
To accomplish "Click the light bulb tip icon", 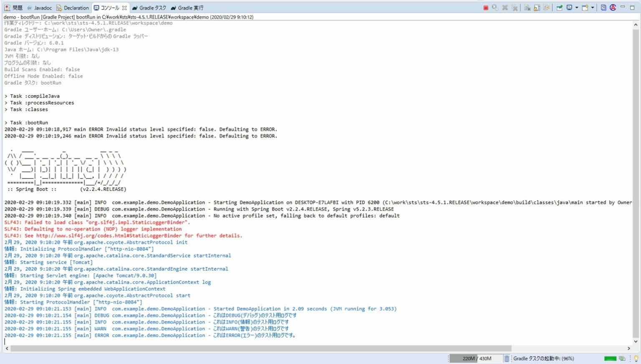I will [x=636, y=359].
